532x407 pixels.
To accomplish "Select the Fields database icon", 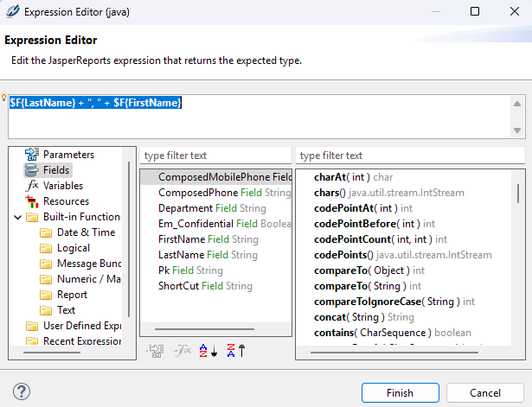I will 33,170.
